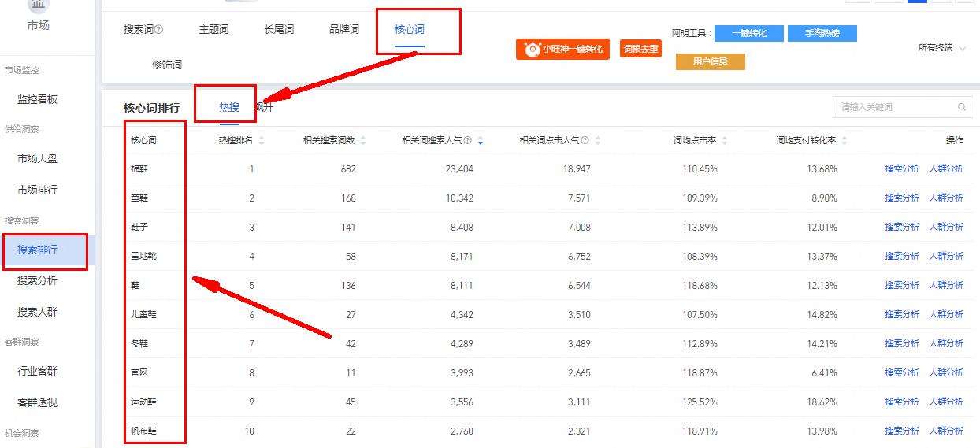Click the blue 一键转化 button
This screenshot has width=980, height=448.
tap(750, 34)
